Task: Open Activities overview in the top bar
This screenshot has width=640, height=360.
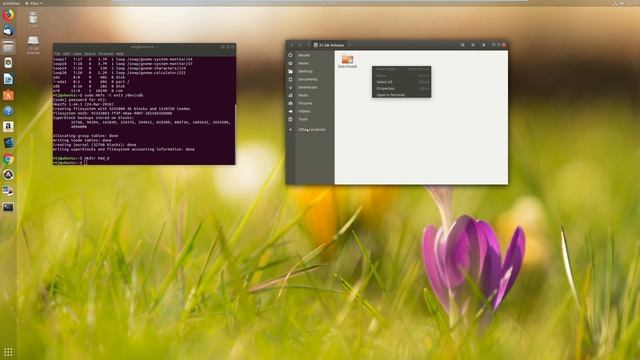Action: [x=11, y=3]
